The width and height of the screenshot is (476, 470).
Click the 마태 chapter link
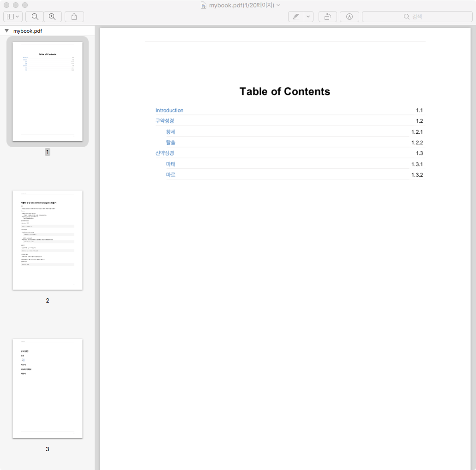(171, 164)
